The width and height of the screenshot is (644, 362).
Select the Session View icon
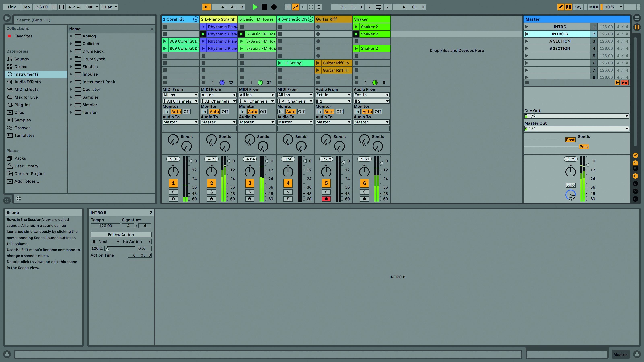click(x=637, y=27)
